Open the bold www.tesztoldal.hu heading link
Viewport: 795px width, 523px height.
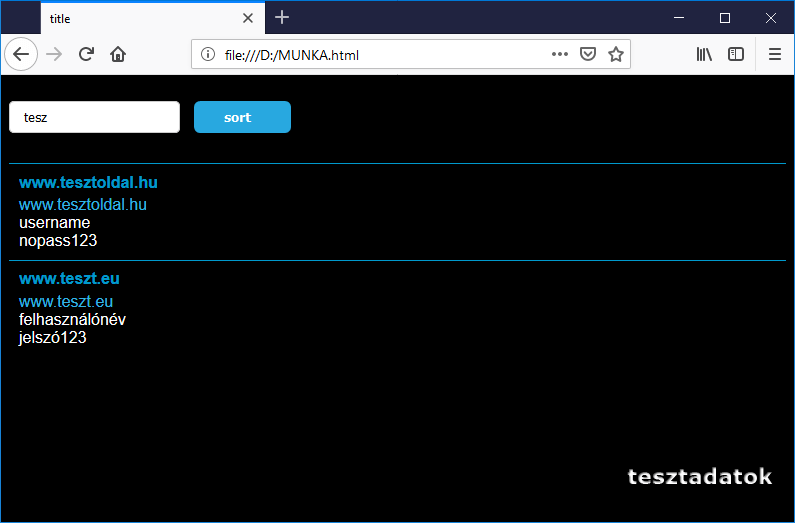pyautogui.click(x=88, y=183)
